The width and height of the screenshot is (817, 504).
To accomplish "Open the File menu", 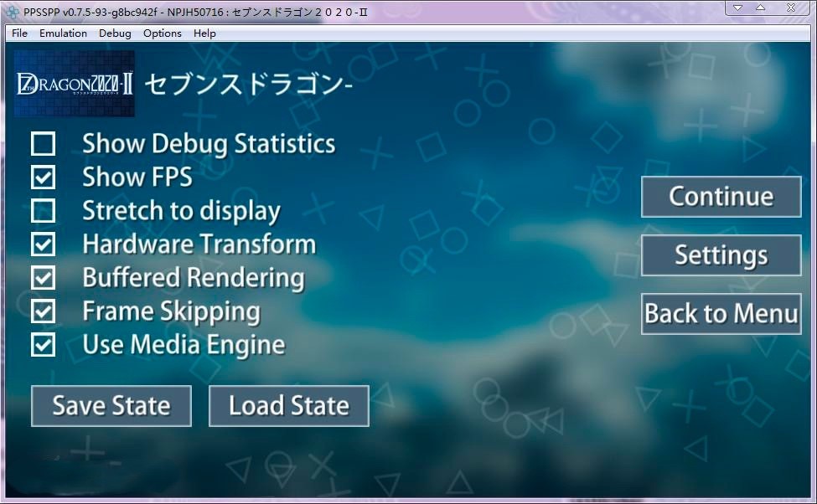I will coord(19,33).
